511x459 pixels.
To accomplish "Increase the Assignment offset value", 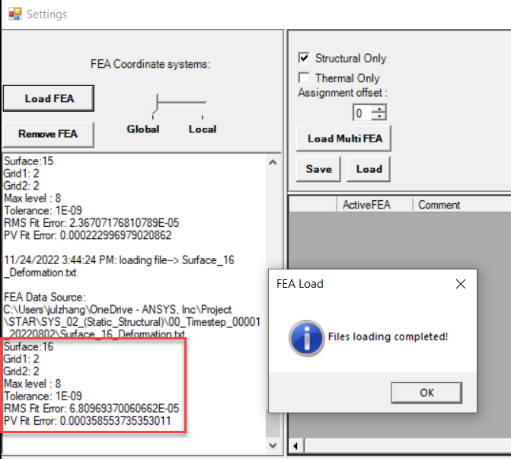I will [379, 109].
